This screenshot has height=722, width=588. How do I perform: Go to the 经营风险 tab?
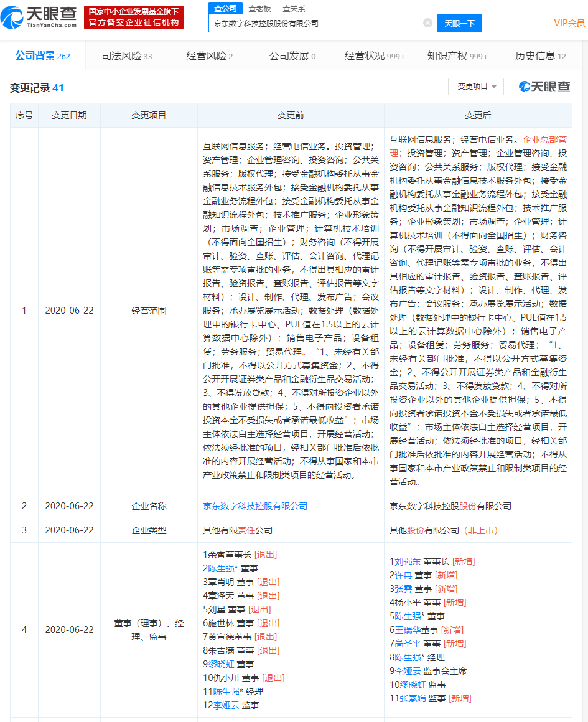pyautogui.click(x=209, y=56)
